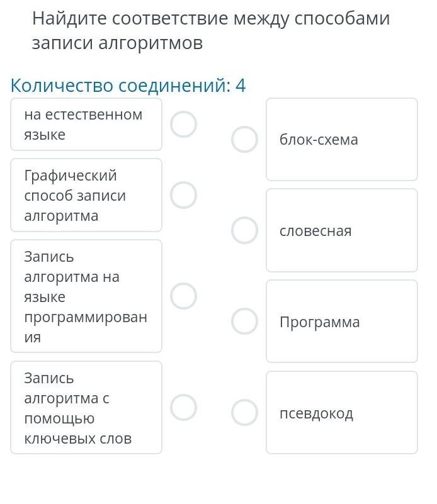This screenshot has width=437, height=504.
Task: Select the connector circle for 'Запись алгоритма на языке программирования'
Action: click(x=183, y=296)
